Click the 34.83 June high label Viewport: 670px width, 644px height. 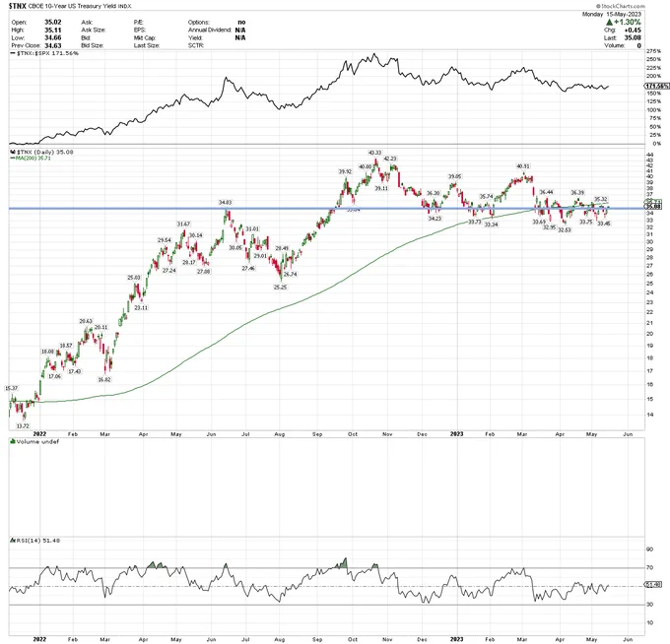coord(226,202)
